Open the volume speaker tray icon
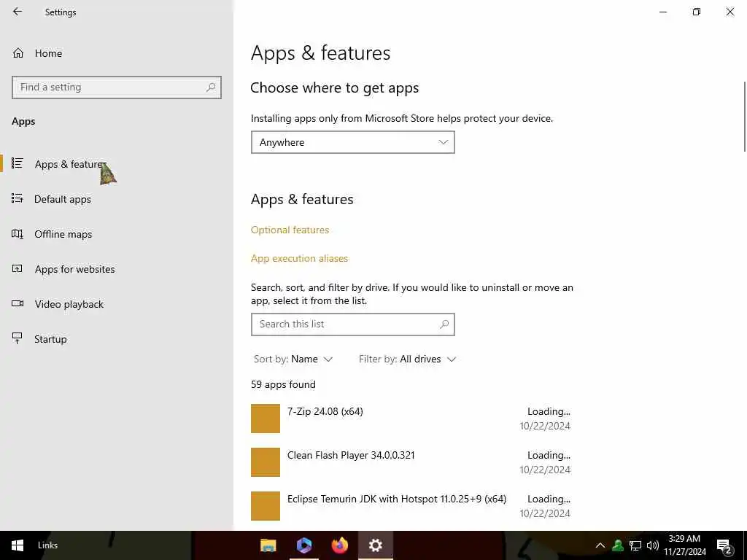 click(653, 545)
